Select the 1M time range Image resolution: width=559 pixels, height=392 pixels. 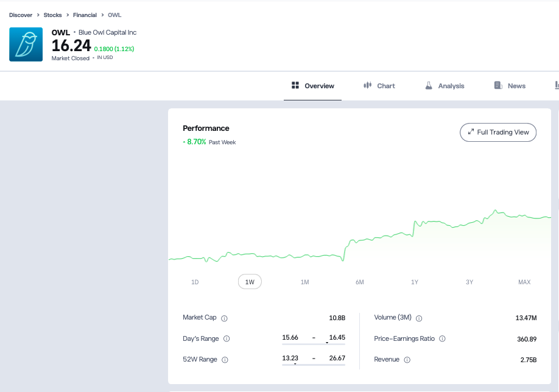(x=304, y=282)
